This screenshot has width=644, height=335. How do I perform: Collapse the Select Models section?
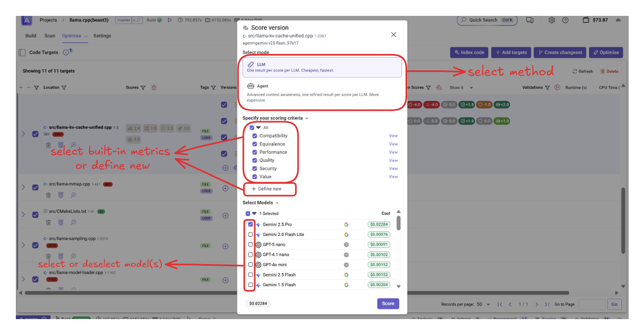(x=277, y=203)
